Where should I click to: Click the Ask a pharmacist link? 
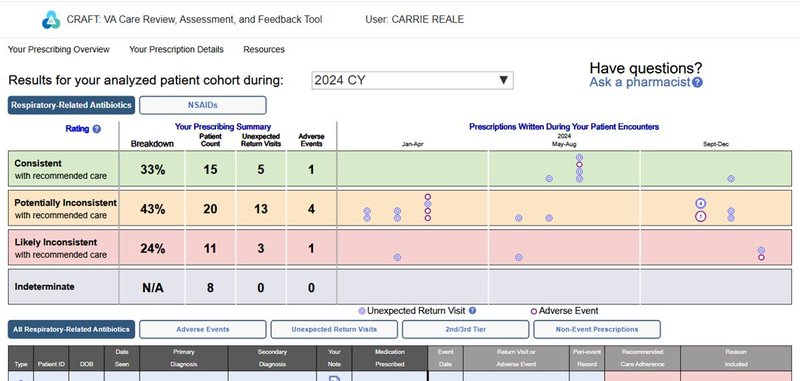click(640, 82)
